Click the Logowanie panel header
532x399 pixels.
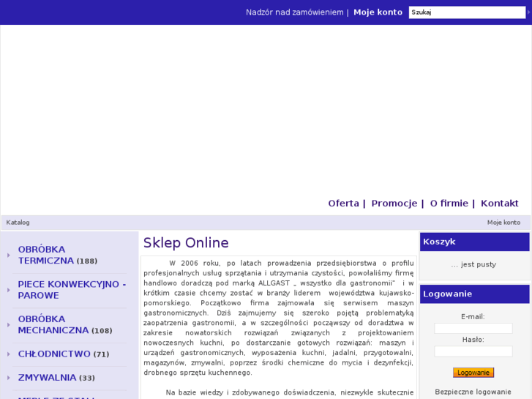[x=475, y=294]
